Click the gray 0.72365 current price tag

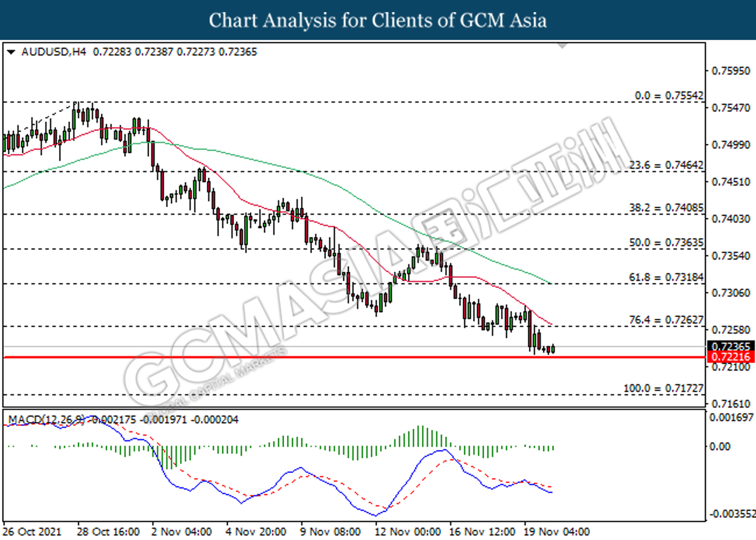[731, 346]
